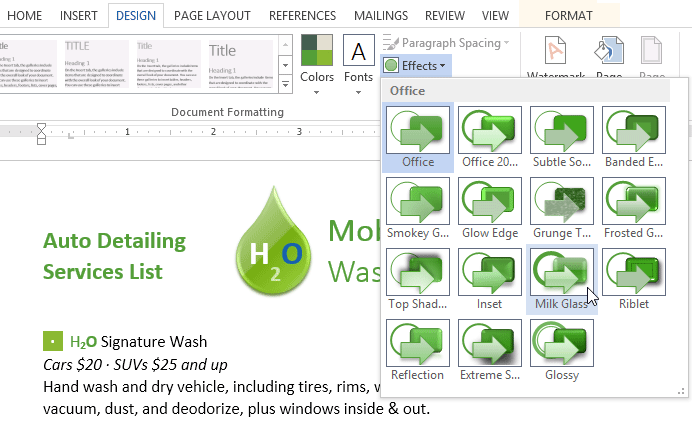
Task: Select the Office effects theme
Action: [418, 138]
